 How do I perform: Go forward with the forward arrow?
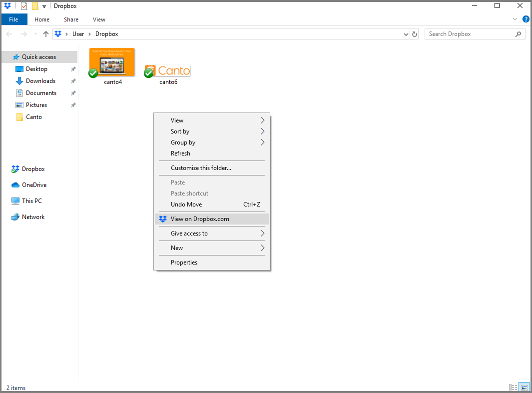coord(24,34)
